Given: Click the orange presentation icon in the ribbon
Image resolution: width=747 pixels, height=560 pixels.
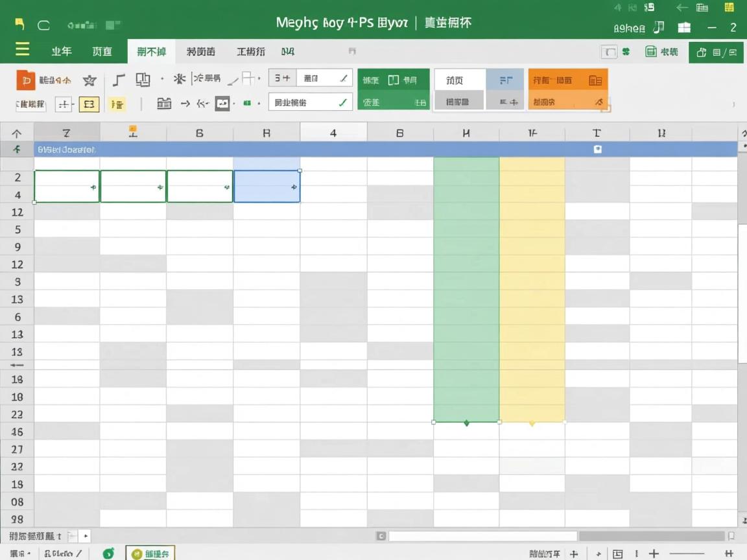Looking at the screenshot, I should click(x=25, y=80).
